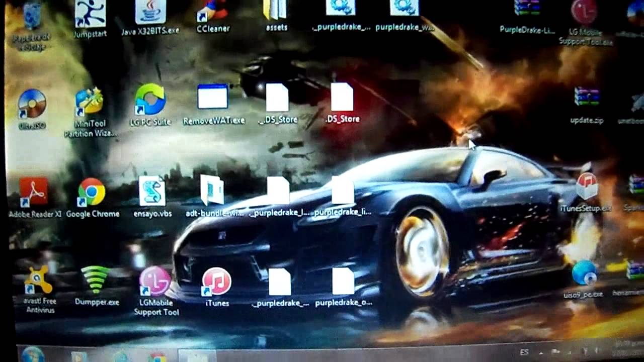Screen dimensions: 644x362
Task: Open avast! Free Antivirus shortcut
Action: (39, 290)
